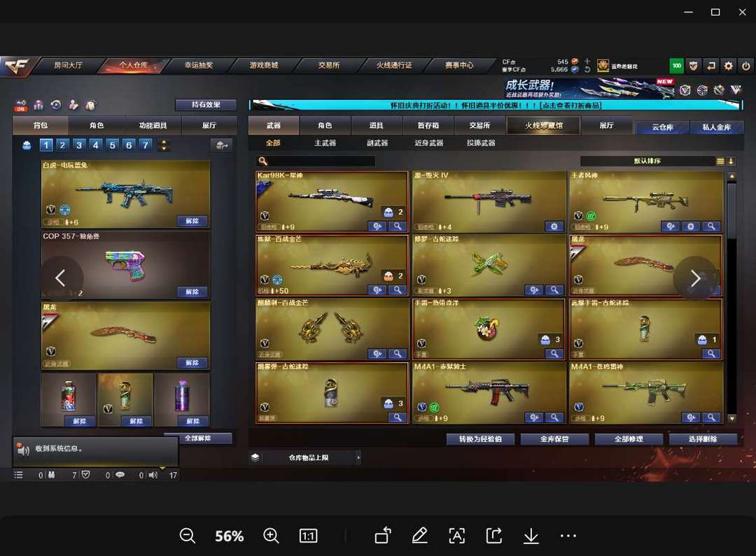Toggle the key ON switch icon
Viewport: 756px width, 556px height.
21,106
